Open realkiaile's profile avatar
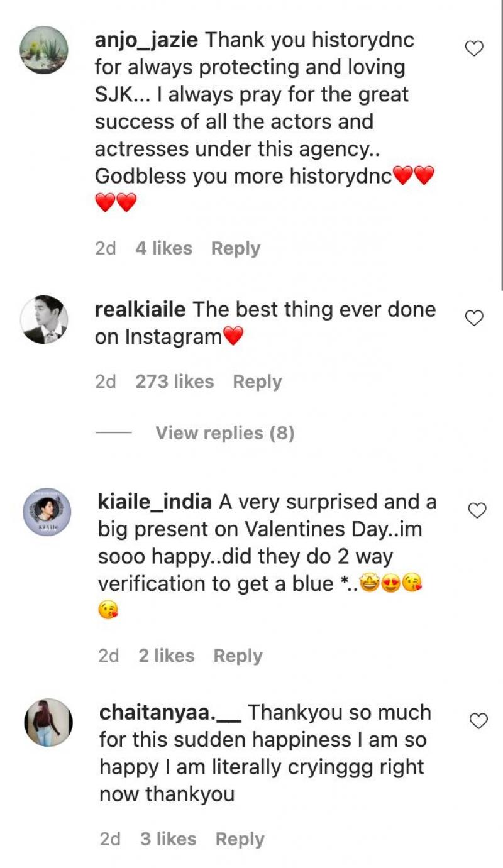Viewport: 503px width, 868px height. coord(45,319)
